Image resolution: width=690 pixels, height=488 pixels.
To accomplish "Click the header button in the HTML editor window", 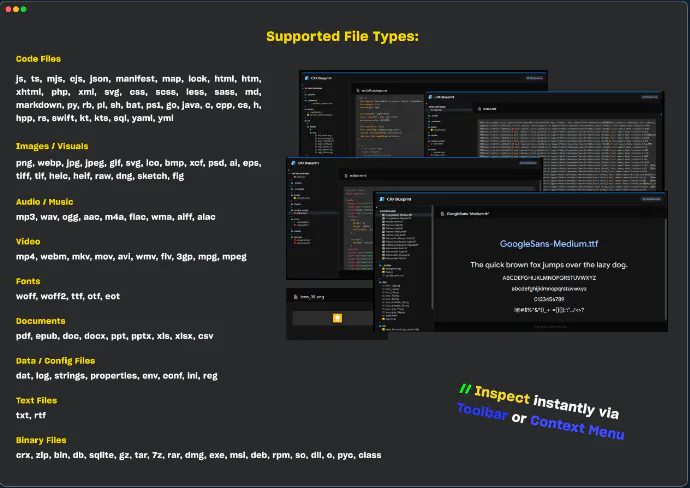I will tap(528, 163).
